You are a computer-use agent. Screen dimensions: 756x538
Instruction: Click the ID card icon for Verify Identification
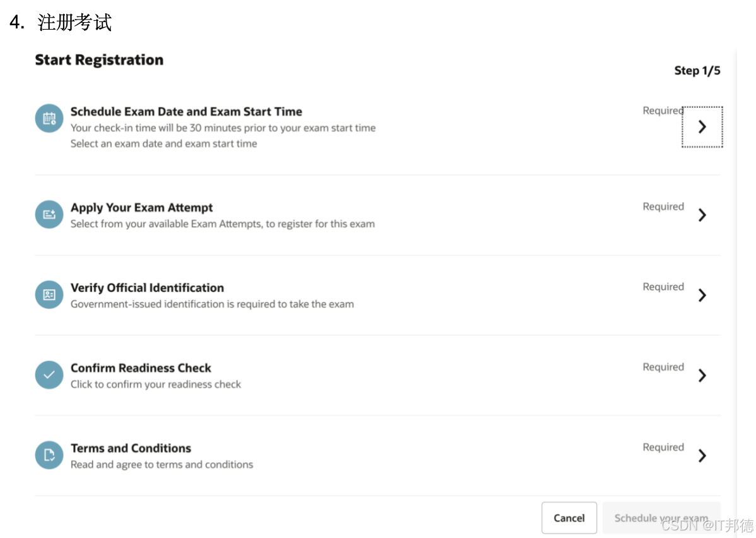(x=49, y=295)
